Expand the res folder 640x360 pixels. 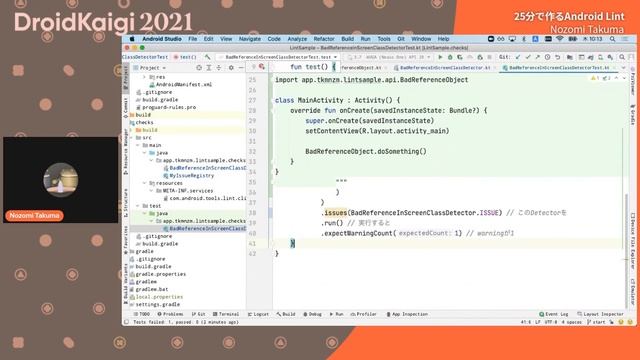[144, 77]
